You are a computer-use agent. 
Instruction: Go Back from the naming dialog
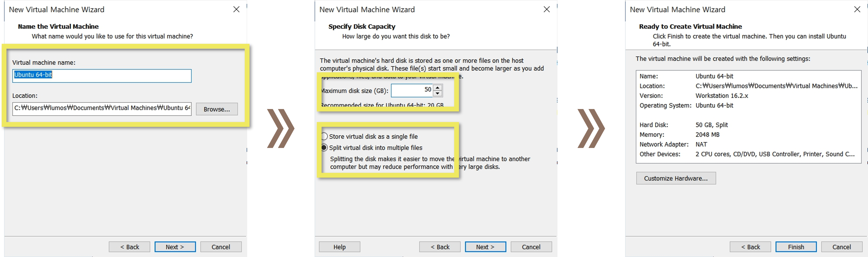129,247
